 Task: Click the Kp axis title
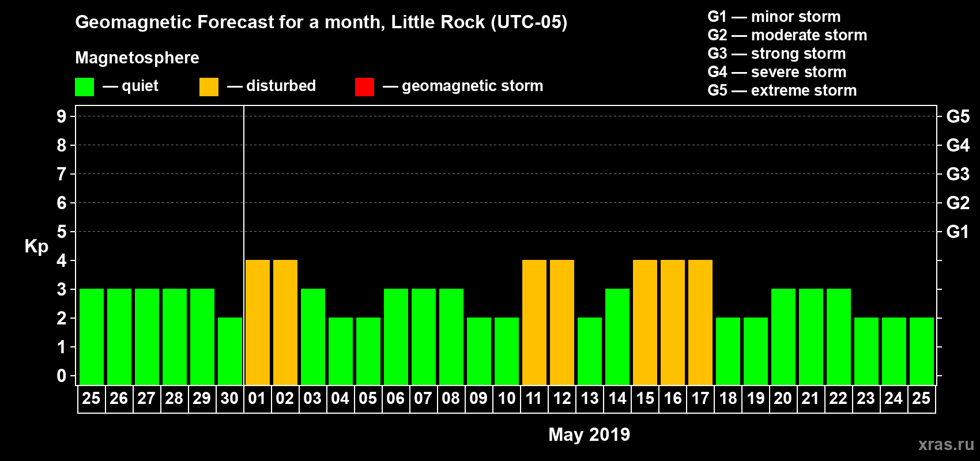coord(36,247)
